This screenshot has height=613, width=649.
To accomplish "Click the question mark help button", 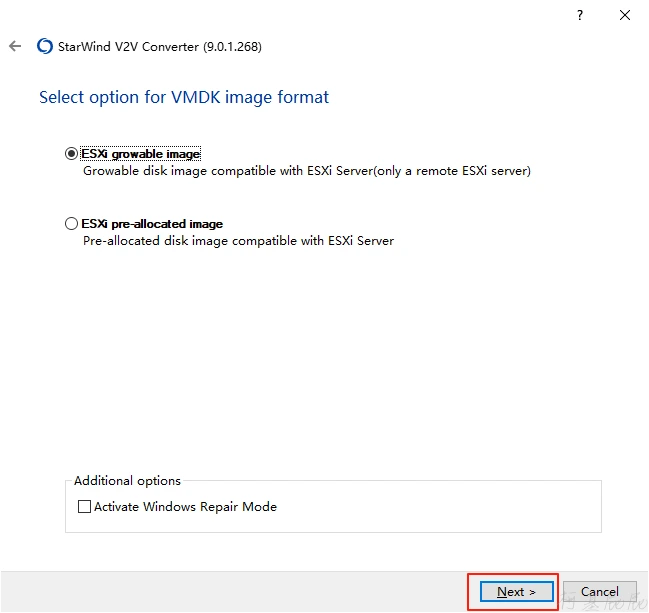I will point(580,16).
